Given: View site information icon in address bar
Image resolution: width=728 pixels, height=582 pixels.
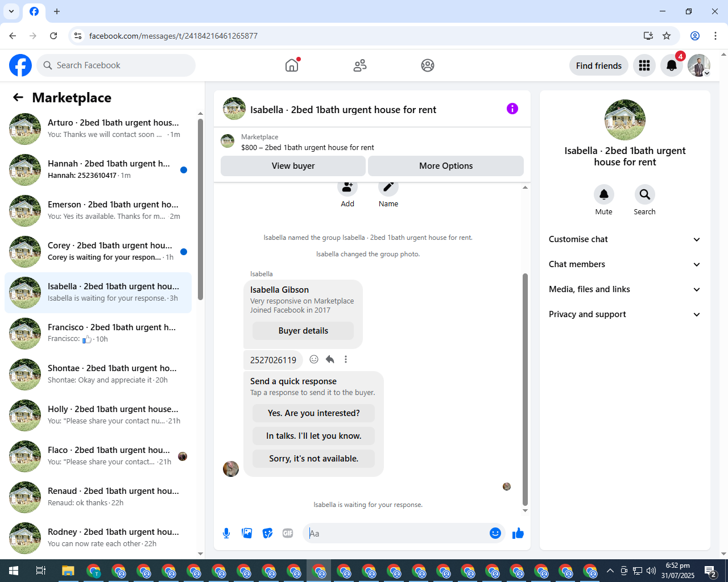Looking at the screenshot, I should click(78, 36).
